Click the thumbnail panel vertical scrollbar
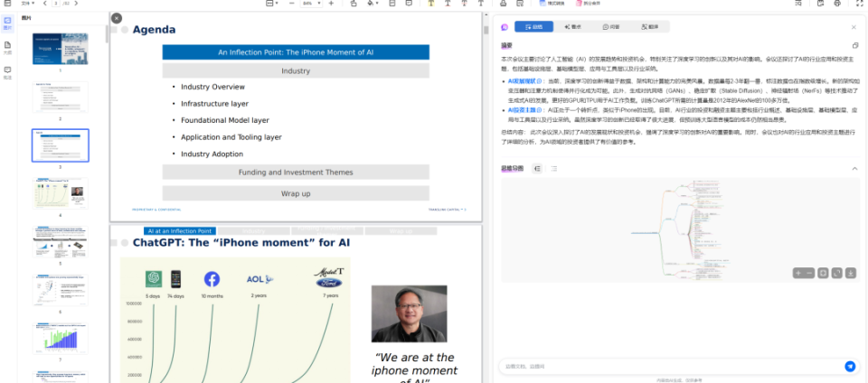 point(107,34)
